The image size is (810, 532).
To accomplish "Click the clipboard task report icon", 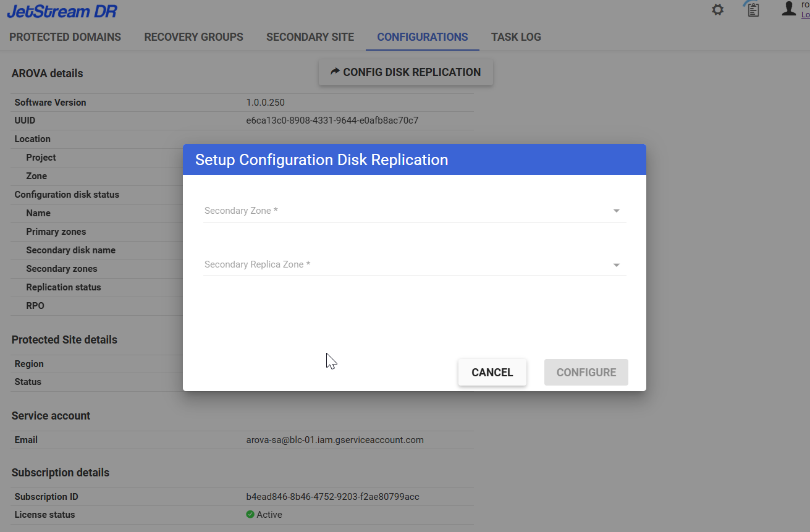I will pyautogui.click(x=753, y=9).
